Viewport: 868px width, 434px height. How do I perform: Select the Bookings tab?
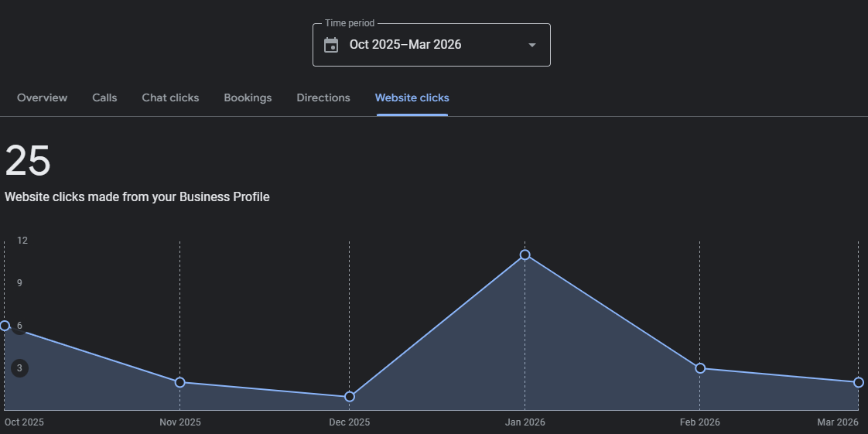[x=248, y=97]
